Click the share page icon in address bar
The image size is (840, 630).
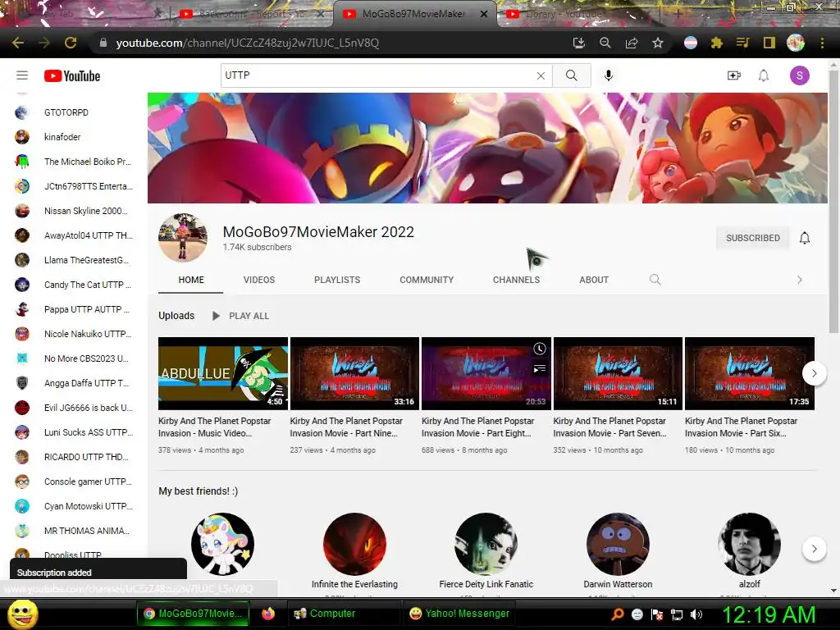(632, 43)
